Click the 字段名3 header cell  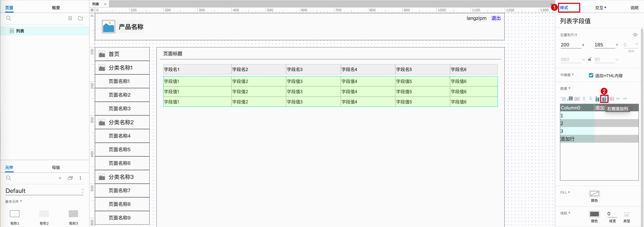(313, 69)
